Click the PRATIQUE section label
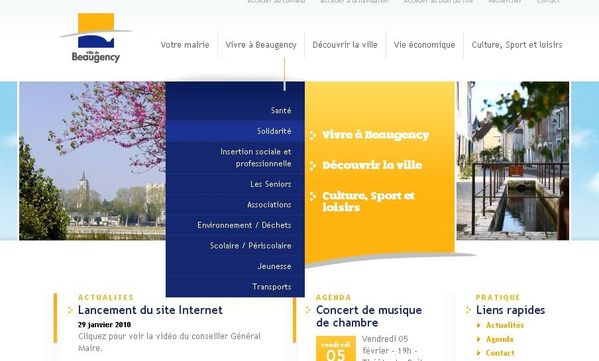This screenshot has width=599, height=361. 498,297
